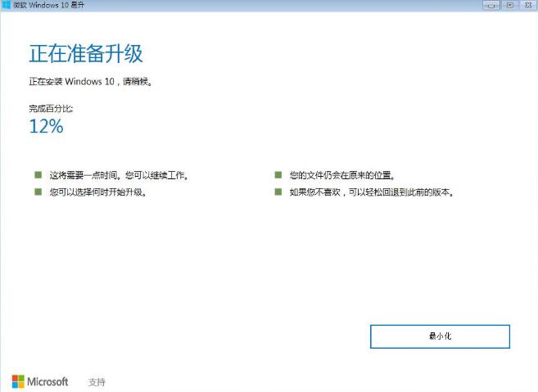
Task: Minimize the window from title bar
Action: [491, 5]
